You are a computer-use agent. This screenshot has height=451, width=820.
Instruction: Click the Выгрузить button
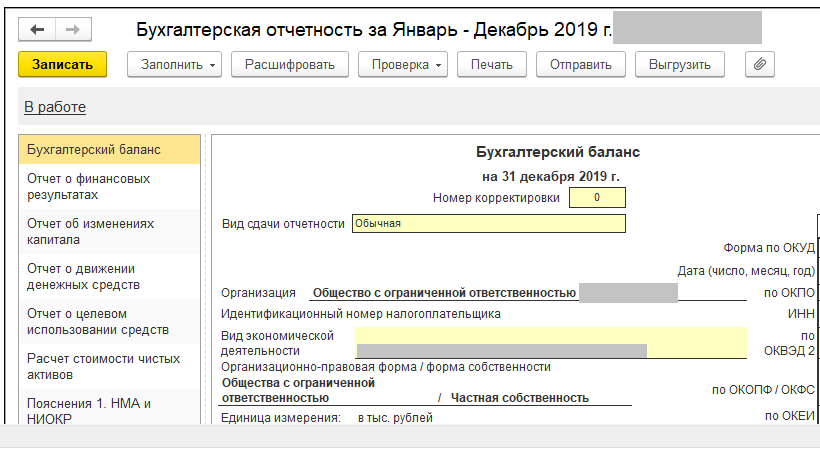tap(679, 64)
